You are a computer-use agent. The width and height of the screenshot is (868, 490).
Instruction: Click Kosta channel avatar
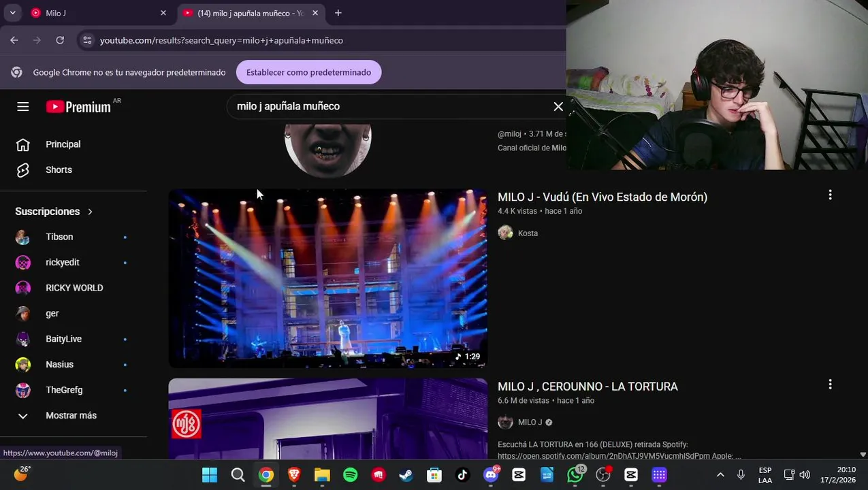(505, 233)
